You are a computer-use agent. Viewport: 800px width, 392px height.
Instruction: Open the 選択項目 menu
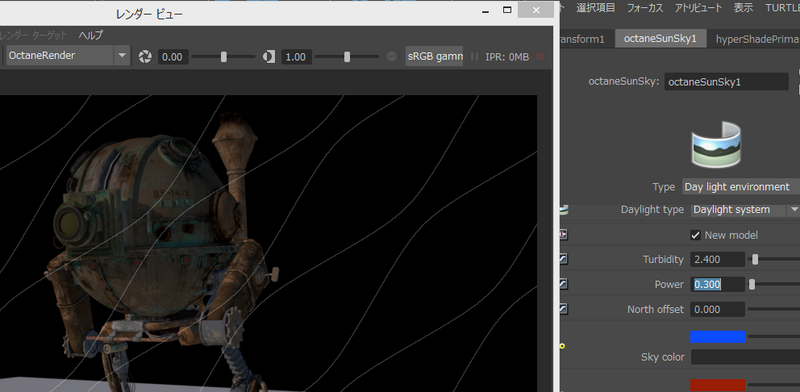point(595,8)
